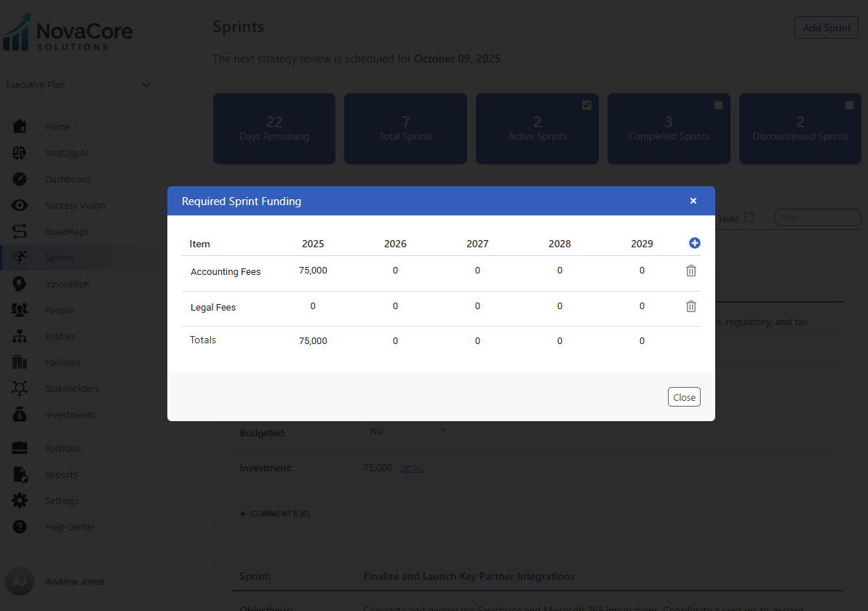This screenshot has width=868, height=611.
Task: Click the Add Sprint button
Action: [x=827, y=28]
